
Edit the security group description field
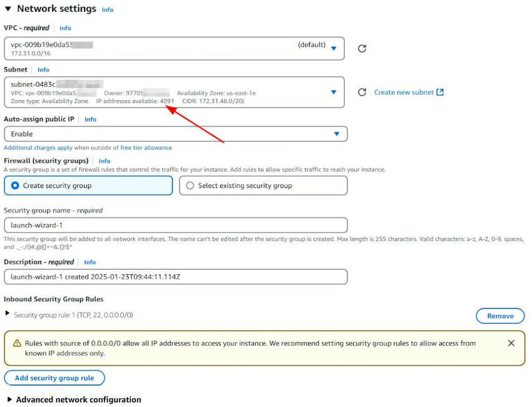175,276
